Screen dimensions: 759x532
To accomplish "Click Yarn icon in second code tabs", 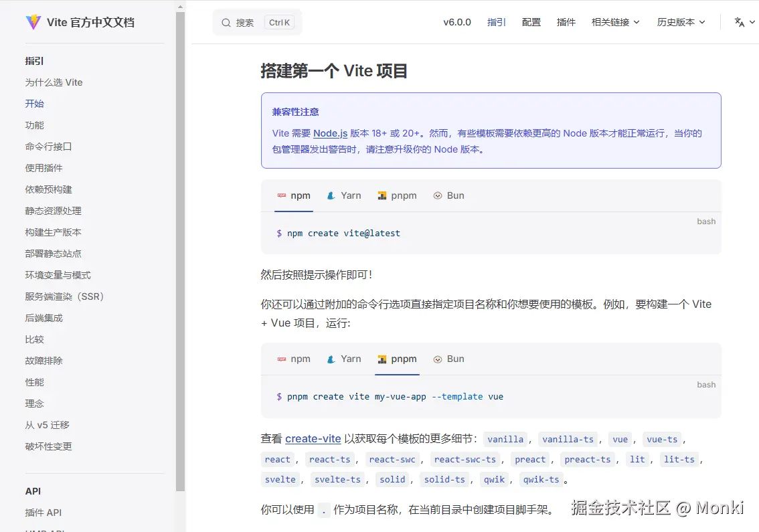I will pyautogui.click(x=331, y=359).
